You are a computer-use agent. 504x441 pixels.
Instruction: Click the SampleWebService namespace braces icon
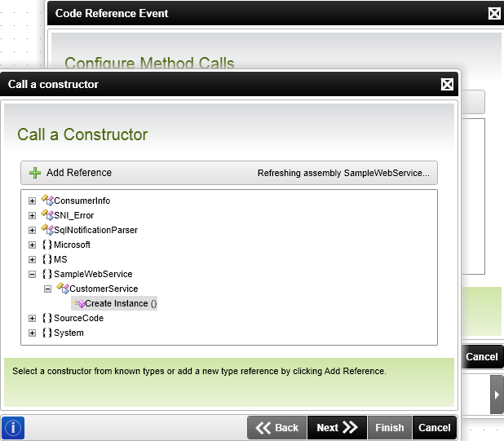point(47,274)
